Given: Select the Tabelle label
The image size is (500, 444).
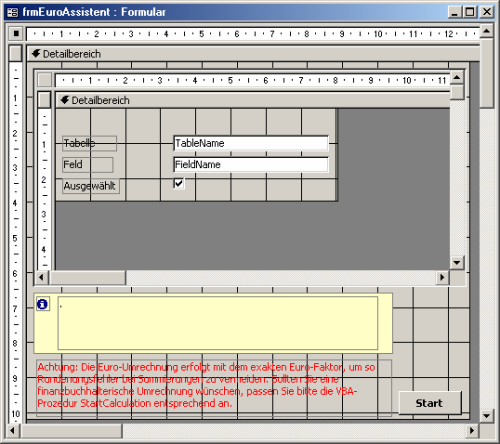Looking at the screenshot, I should tap(89, 143).
